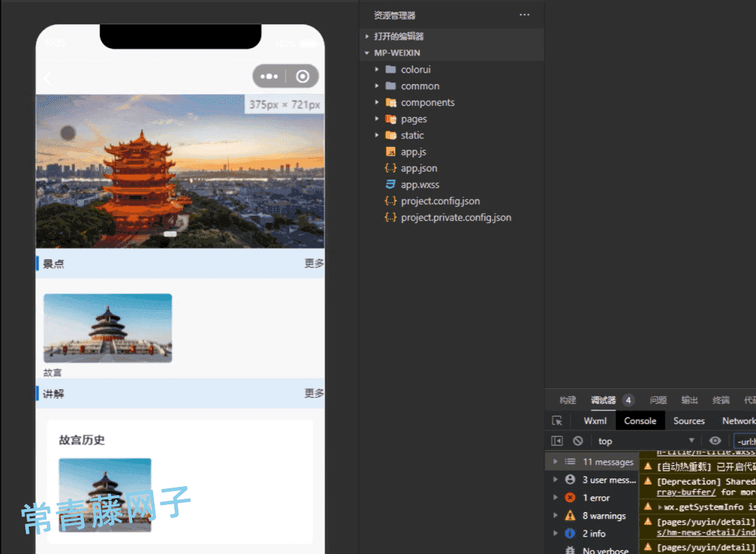Viewport: 756px width, 554px height.
Task: Click the app.wxss file icon
Action: click(391, 185)
